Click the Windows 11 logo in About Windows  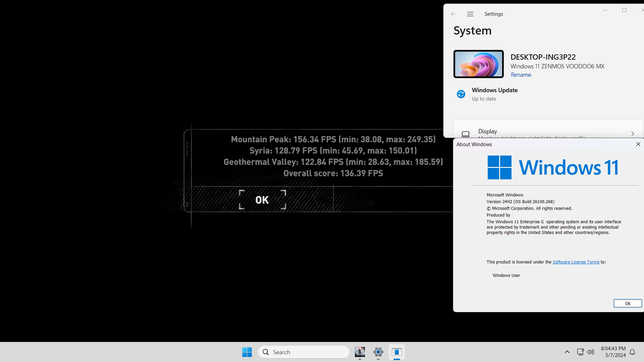click(x=553, y=167)
